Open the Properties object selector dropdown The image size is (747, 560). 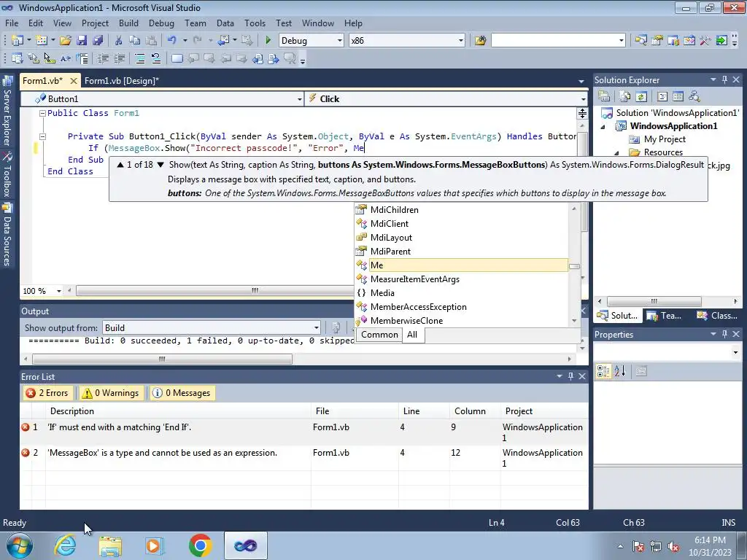point(735,352)
